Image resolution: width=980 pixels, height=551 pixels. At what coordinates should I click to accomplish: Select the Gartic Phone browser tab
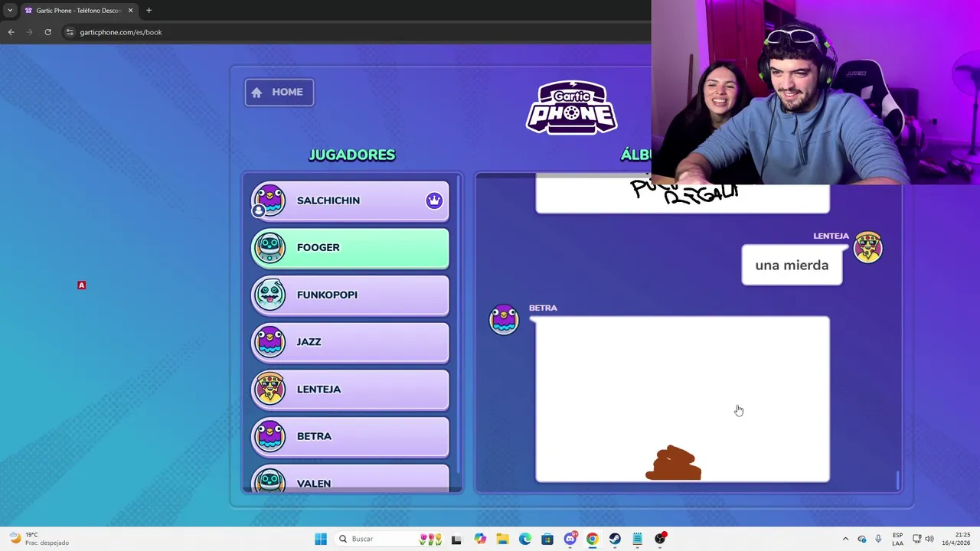79,11
